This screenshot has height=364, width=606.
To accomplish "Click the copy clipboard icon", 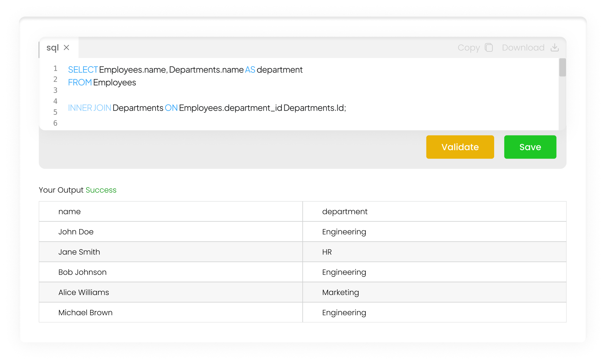I will (489, 48).
